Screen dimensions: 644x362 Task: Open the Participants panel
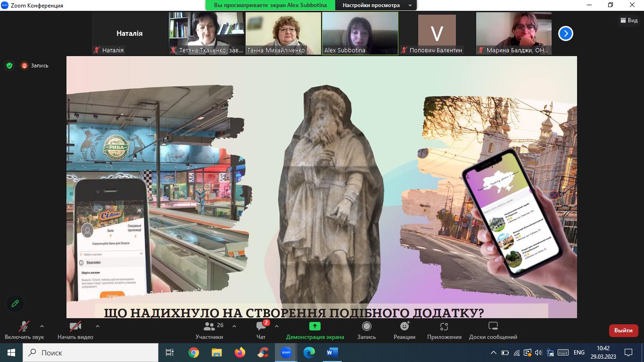(209, 330)
